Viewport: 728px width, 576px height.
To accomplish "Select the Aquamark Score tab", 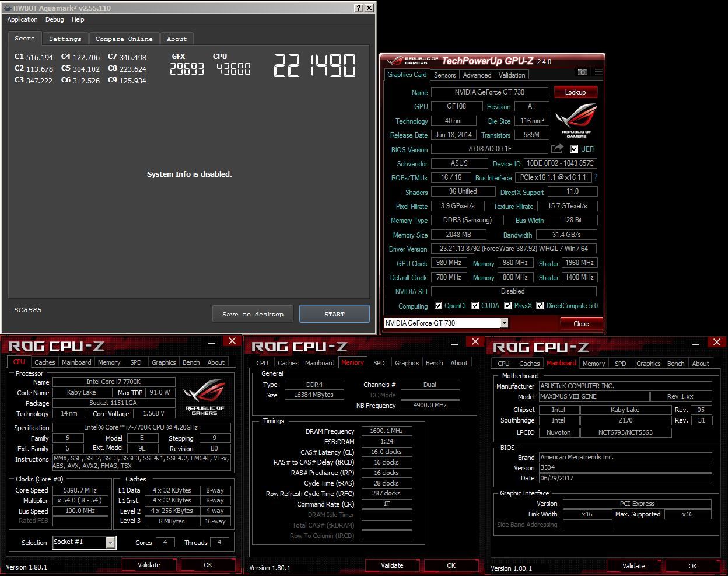I will (x=24, y=38).
